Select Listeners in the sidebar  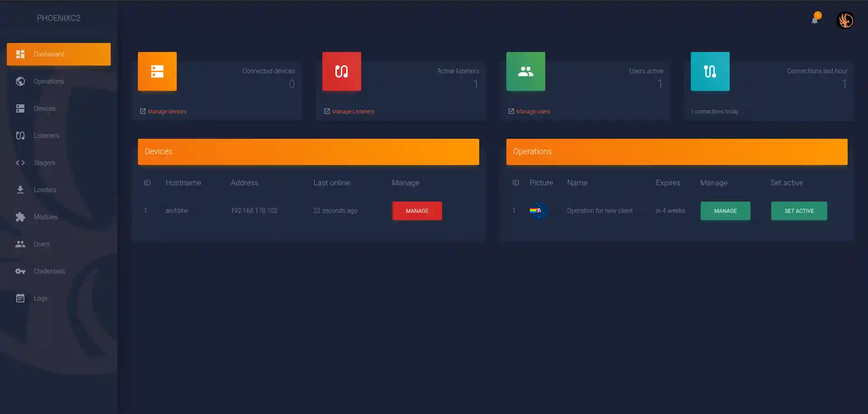59,136
